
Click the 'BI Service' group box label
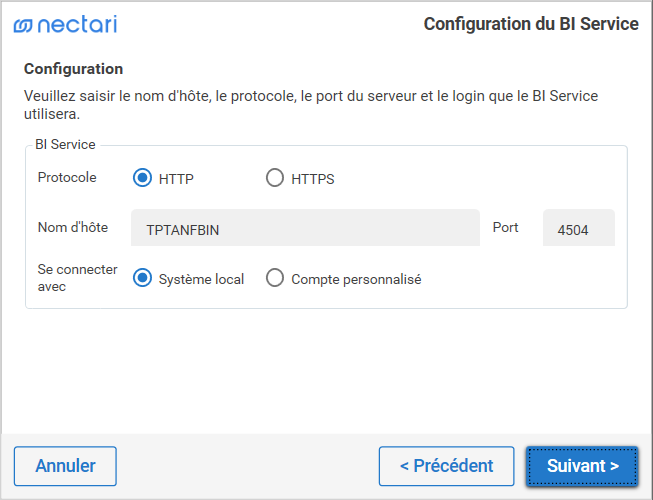pos(65,144)
